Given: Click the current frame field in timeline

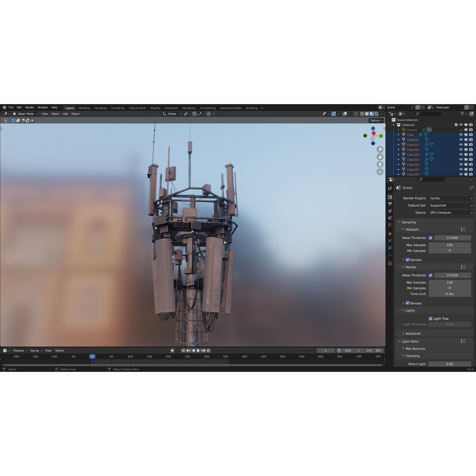Looking at the screenshot, I should point(326,350).
